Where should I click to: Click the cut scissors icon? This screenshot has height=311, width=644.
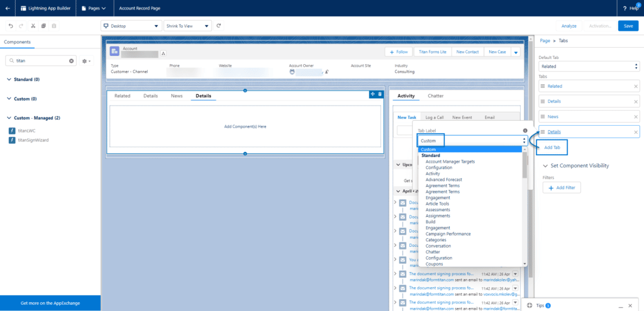coord(33,26)
